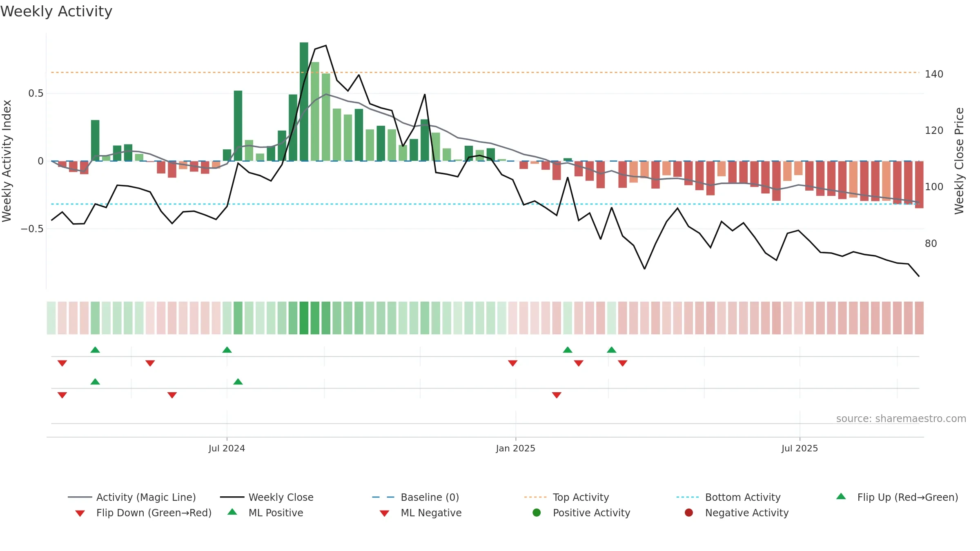Screen dimensions: 980x551
Task: Click the Weekly Activity chart title
Action: (x=56, y=11)
